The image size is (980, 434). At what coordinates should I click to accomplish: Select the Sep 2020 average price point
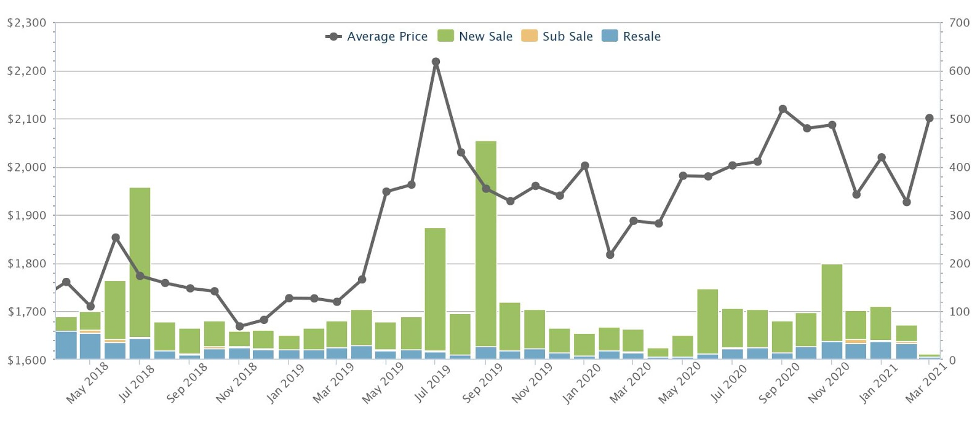click(x=783, y=109)
